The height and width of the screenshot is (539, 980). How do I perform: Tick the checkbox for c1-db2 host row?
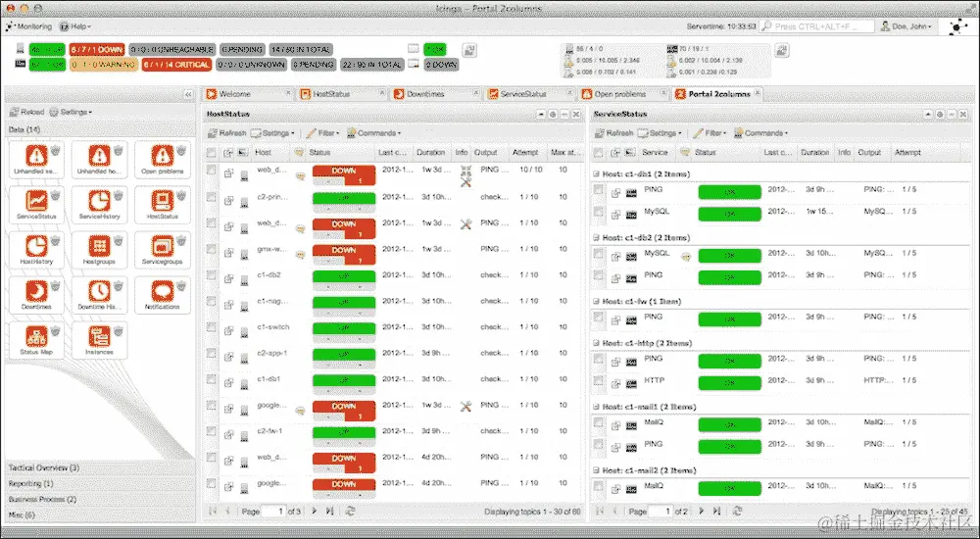212,274
